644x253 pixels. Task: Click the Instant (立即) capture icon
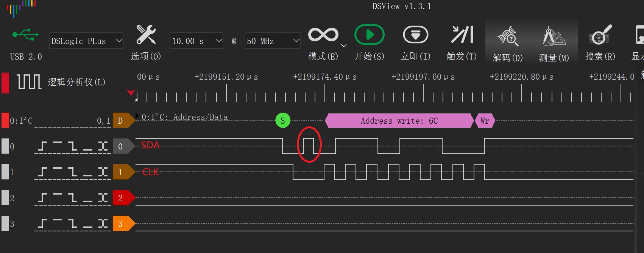pyautogui.click(x=415, y=35)
